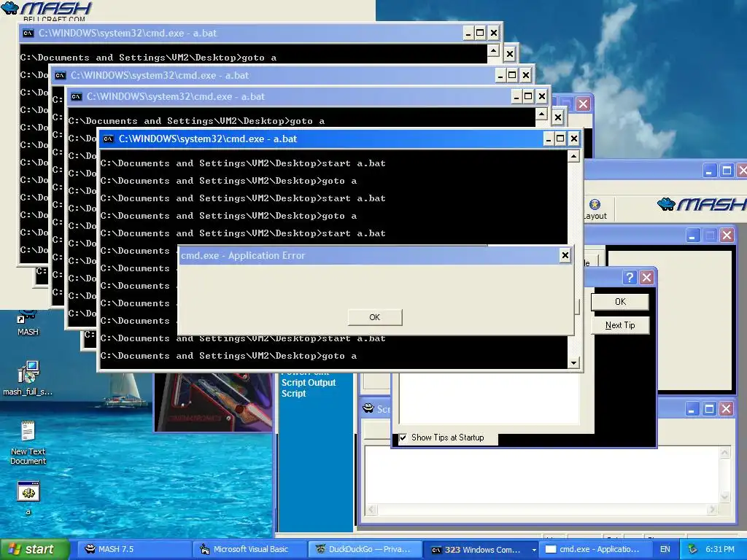Click the help question mark button in tips dialog
This screenshot has height=560, width=747.
(630, 277)
